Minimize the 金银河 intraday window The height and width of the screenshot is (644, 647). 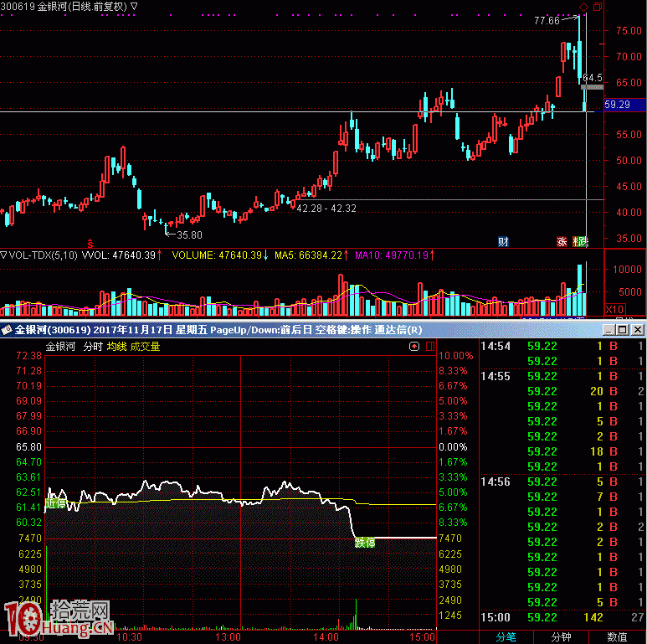click(608, 329)
